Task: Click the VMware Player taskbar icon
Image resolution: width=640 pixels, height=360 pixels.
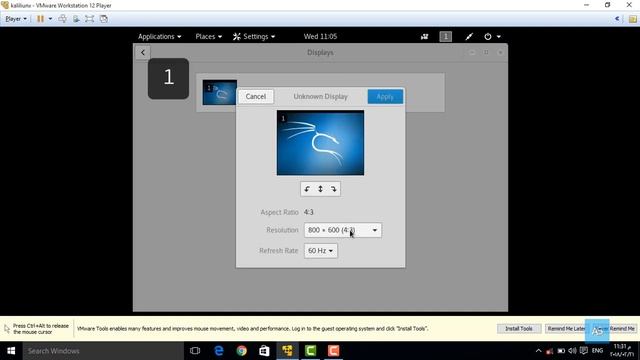Action: tap(287, 351)
